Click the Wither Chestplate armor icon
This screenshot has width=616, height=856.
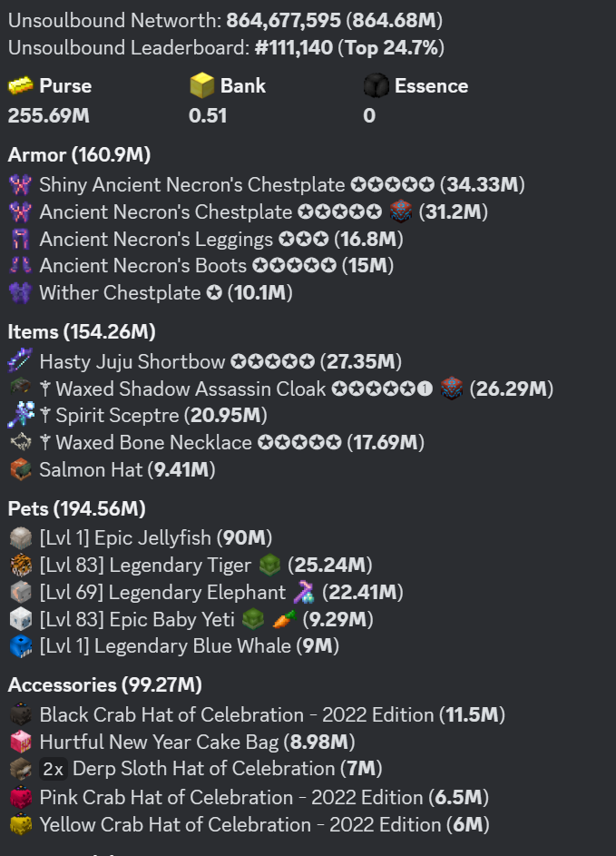pyautogui.click(x=20, y=292)
